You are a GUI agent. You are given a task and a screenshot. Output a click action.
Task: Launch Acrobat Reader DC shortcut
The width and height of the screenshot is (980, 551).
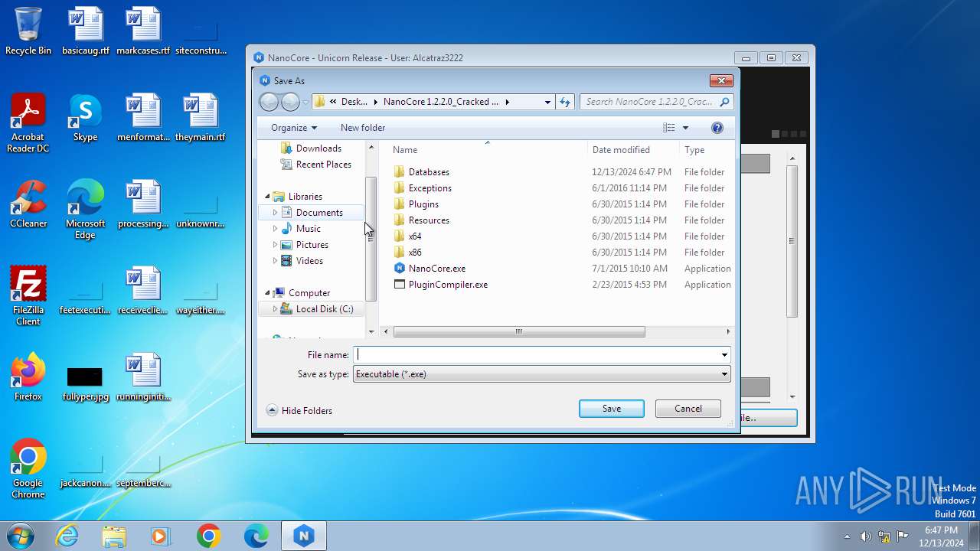click(x=28, y=122)
